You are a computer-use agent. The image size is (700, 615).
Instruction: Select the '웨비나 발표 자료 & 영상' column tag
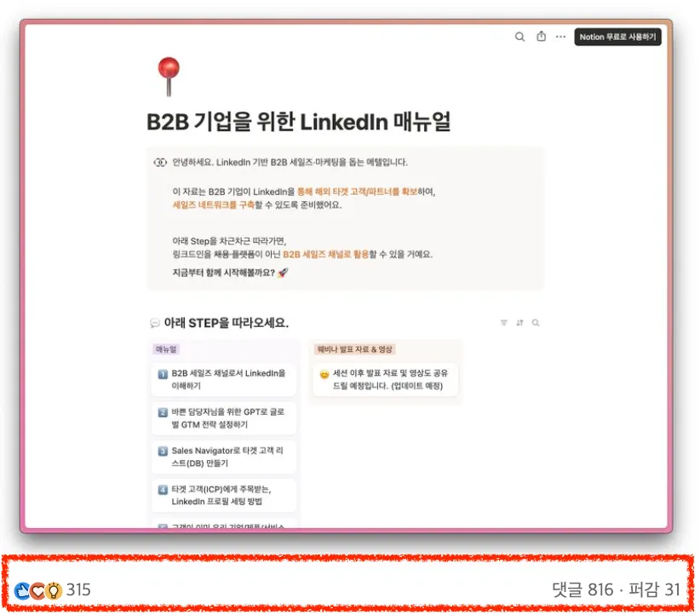pyautogui.click(x=355, y=349)
